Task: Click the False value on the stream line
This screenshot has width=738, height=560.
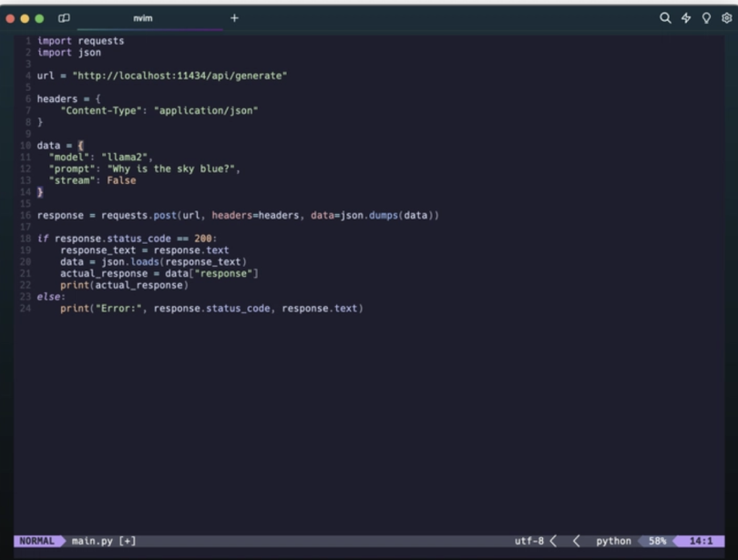Action: tap(121, 180)
